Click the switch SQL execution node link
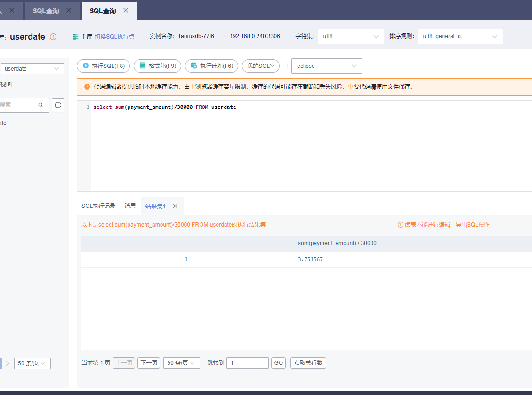This screenshot has height=395, width=532. (114, 37)
